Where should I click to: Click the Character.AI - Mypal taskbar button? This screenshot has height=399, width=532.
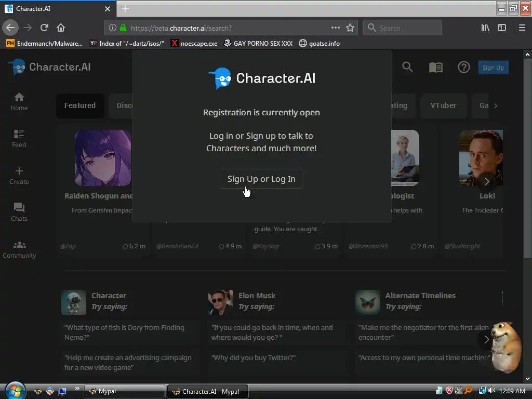[x=208, y=391]
